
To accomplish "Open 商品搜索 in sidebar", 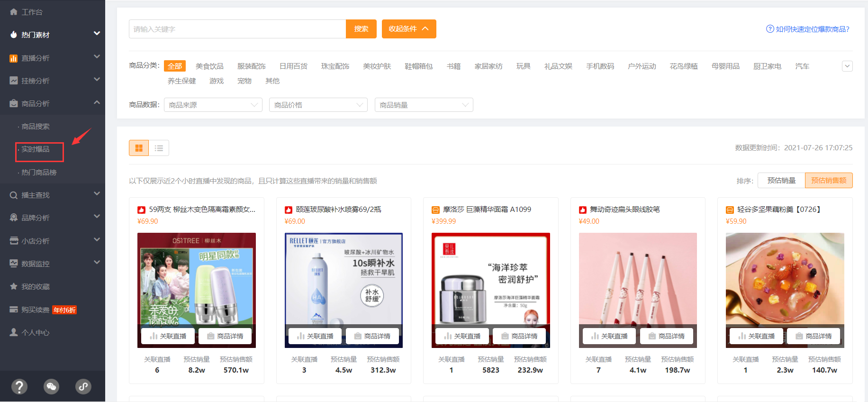I will click(x=36, y=127).
